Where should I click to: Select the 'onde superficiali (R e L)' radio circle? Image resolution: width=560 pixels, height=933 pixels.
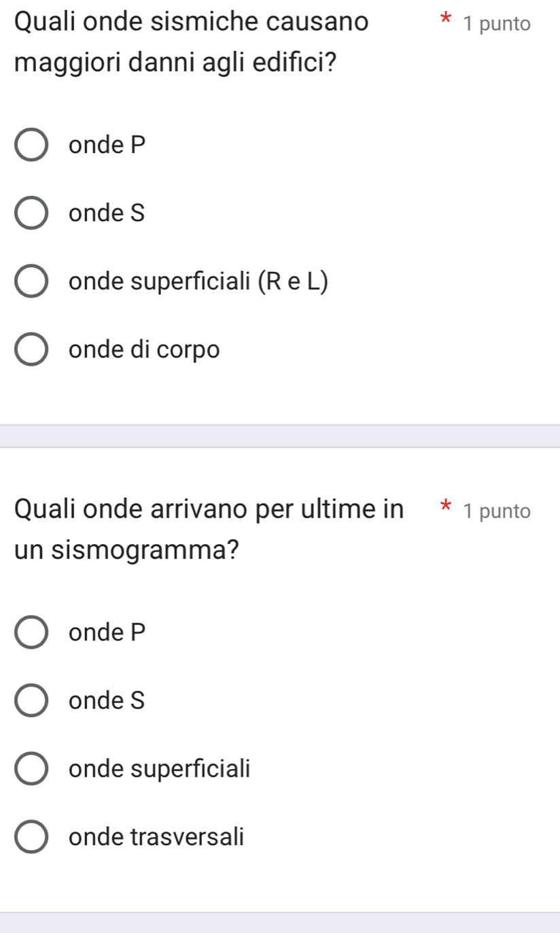(x=31, y=282)
